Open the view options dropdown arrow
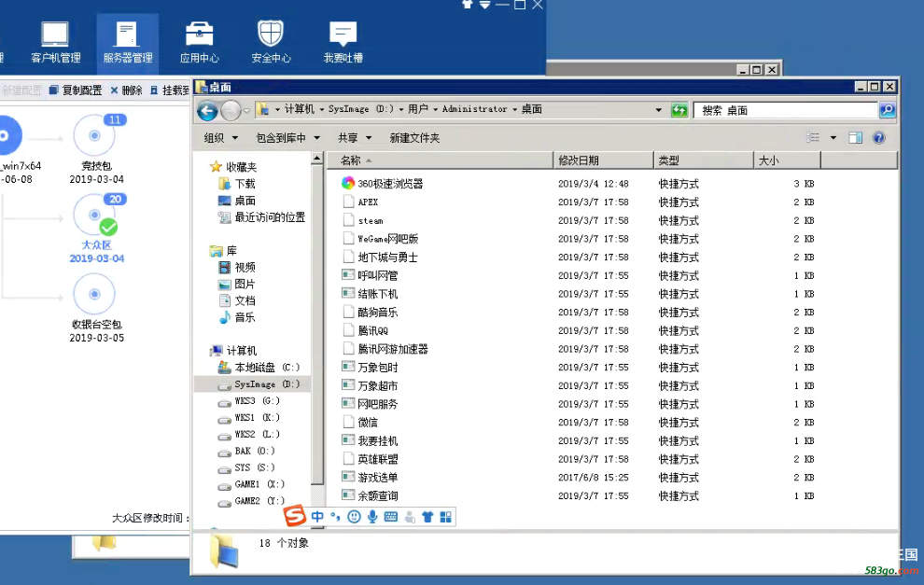The height and width of the screenshot is (585, 924). pos(833,138)
